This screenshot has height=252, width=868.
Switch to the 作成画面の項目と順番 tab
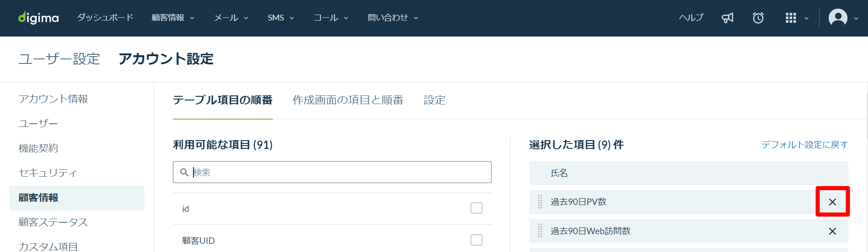pos(348,100)
